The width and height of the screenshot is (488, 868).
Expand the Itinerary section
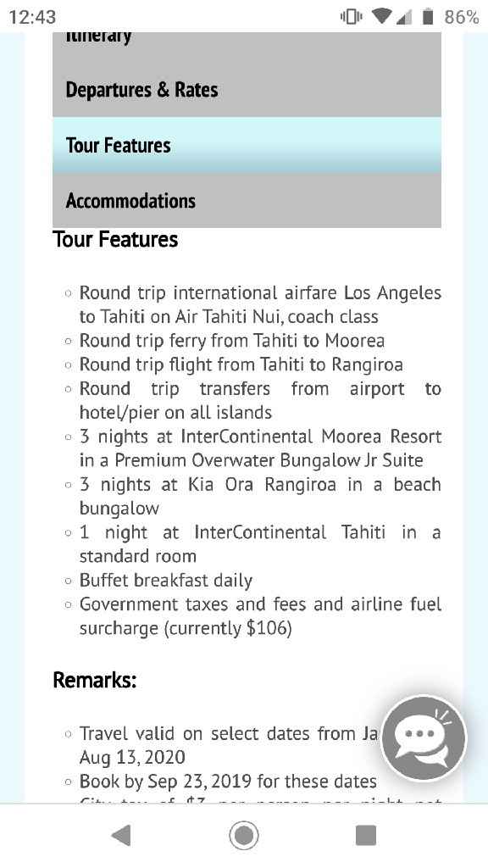(x=247, y=36)
